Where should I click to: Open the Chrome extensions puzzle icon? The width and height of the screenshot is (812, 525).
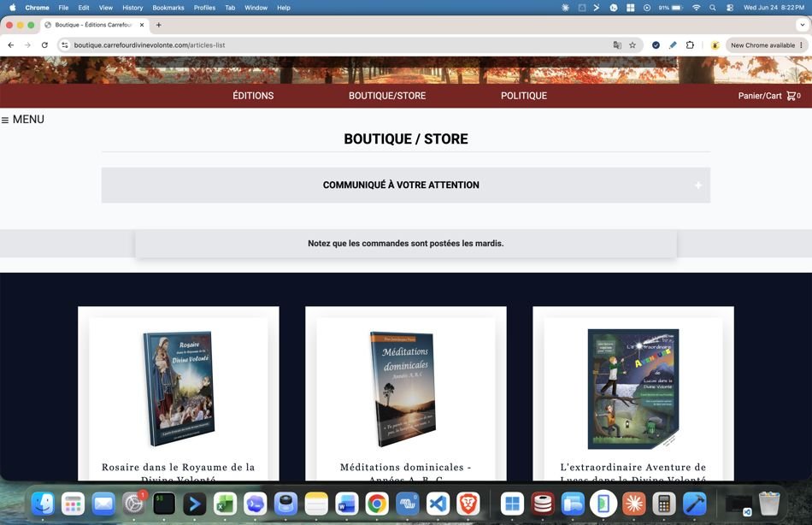pyautogui.click(x=690, y=45)
